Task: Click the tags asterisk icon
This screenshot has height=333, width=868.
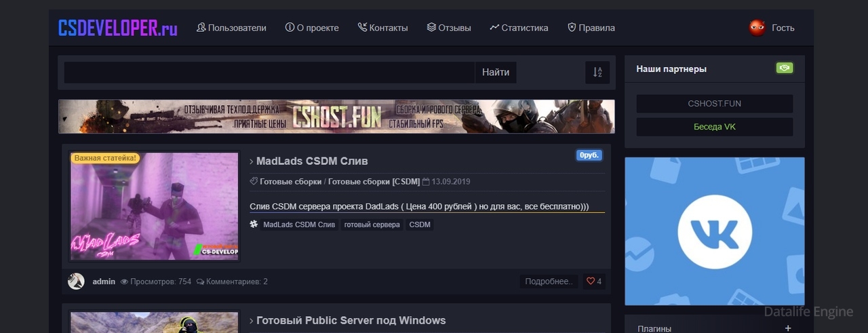Action: click(254, 224)
